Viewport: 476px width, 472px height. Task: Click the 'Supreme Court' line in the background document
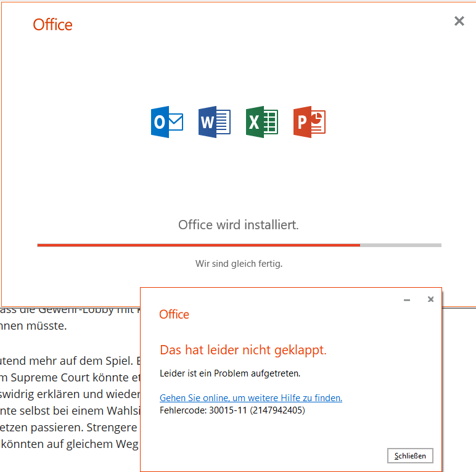[x=68, y=376]
